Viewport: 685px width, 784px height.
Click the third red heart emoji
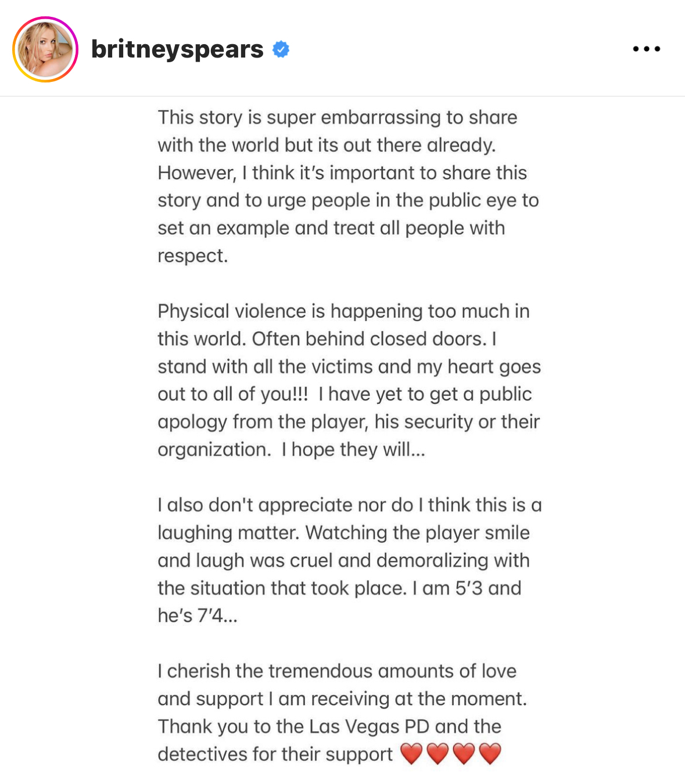(464, 754)
